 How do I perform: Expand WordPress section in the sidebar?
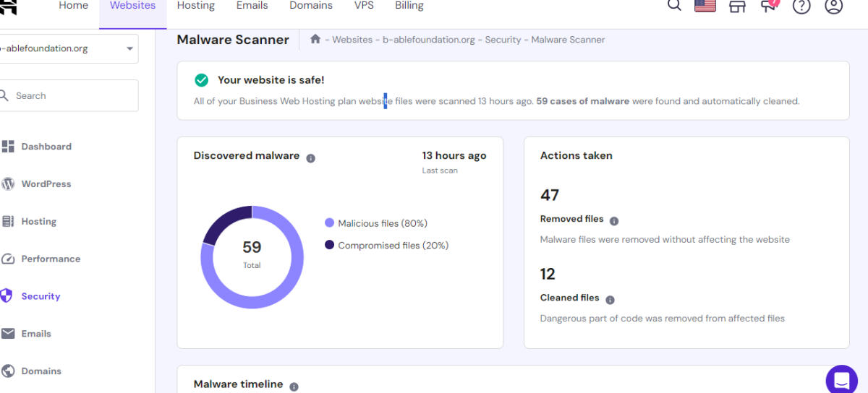click(46, 184)
